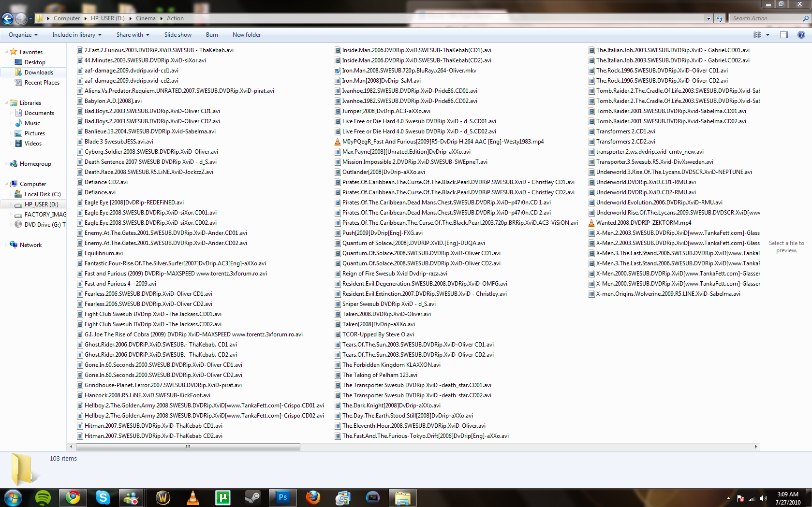Viewport: 812px width, 507px height.
Task: Open the address bar history dropdown
Action: click(x=709, y=18)
